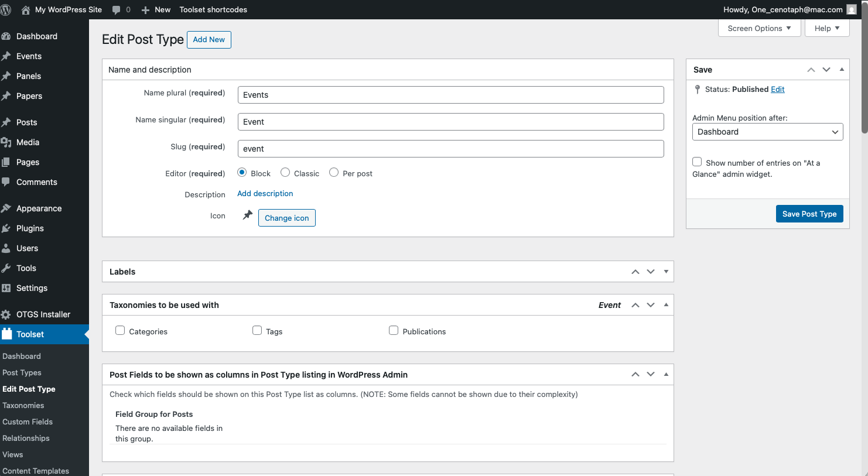Image resolution: width=868 pixels, height=476 pixels.
Task: Click the WordPress logo icon
Action: point(6,9)
